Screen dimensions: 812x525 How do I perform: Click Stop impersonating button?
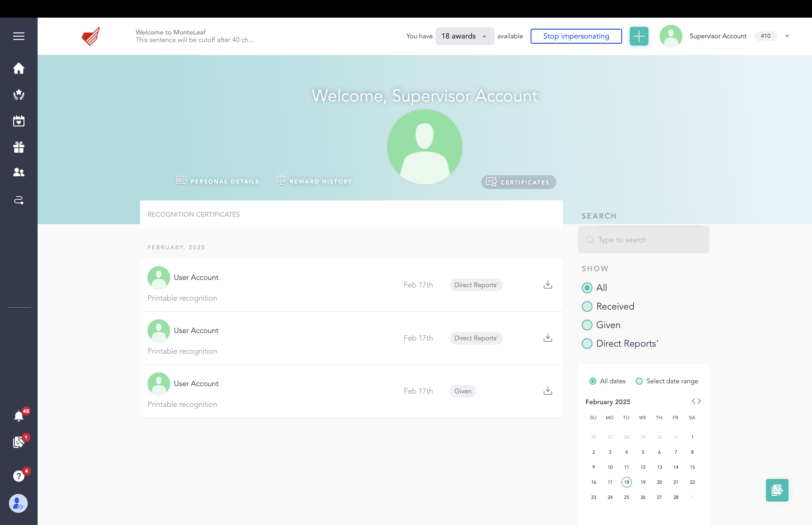(x=576, y=36)
